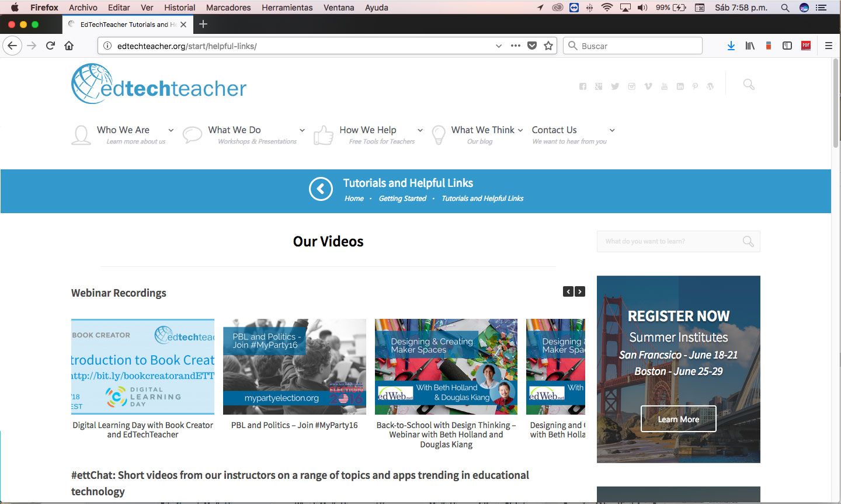
Task: Open EdTechTeacher LinkedIn icon
Action: (x=680, y=86)
